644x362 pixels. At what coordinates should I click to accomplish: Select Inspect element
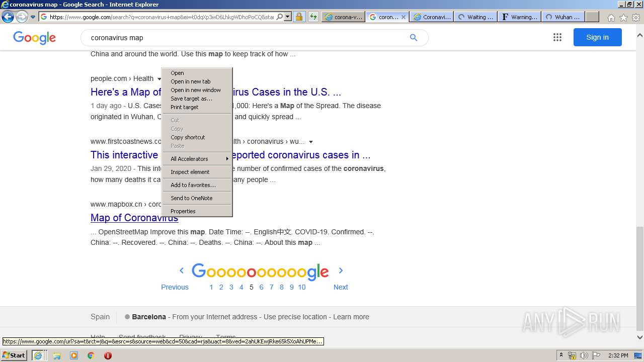[x=197, y=172]
